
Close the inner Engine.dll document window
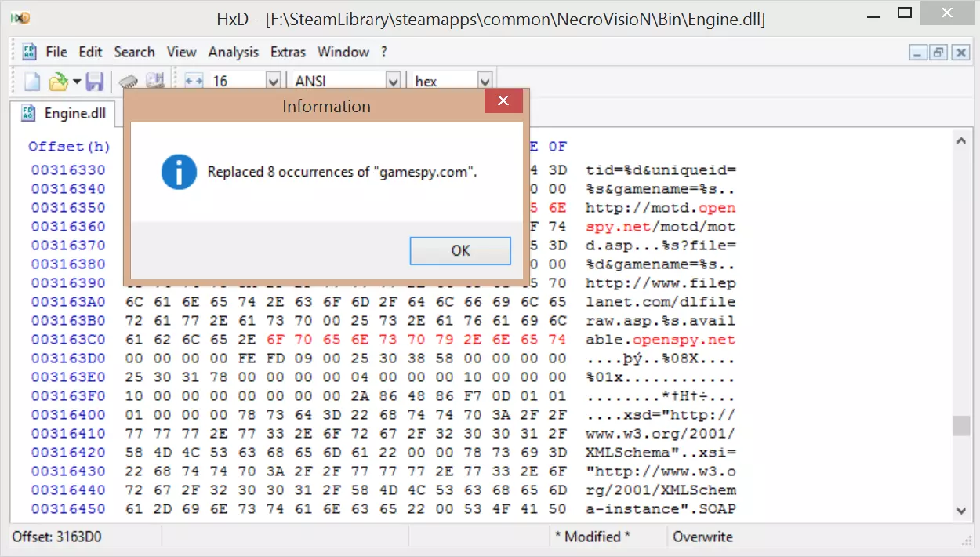point(960,53)
